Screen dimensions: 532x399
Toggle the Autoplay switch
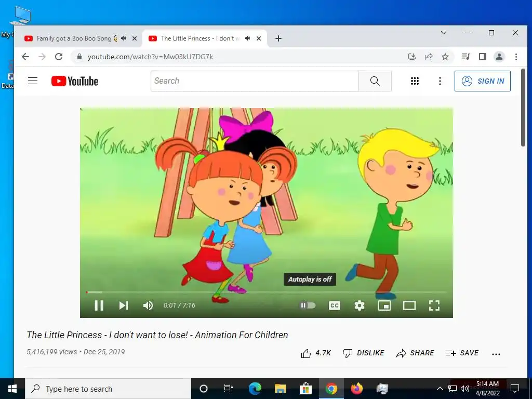pos(308,305)
